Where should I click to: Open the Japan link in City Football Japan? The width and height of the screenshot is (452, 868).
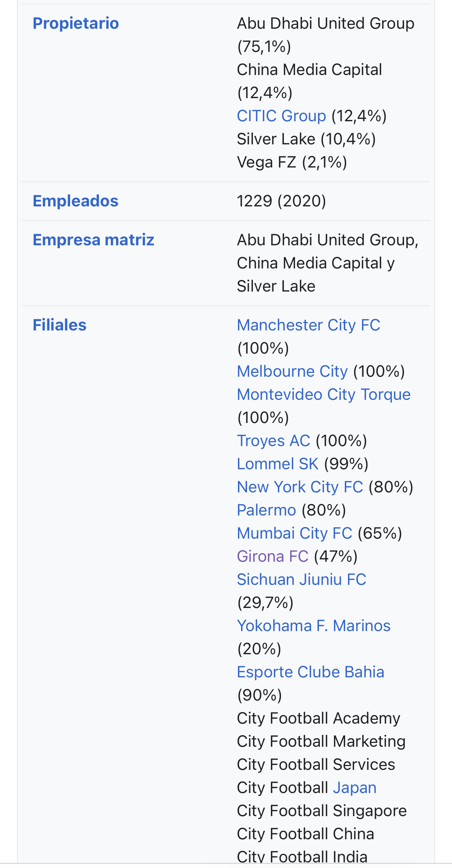coord(355,788)
